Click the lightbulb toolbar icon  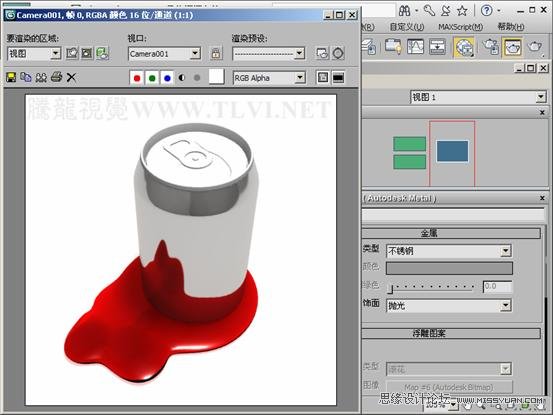pos(393,47)
